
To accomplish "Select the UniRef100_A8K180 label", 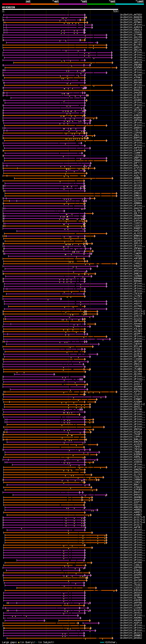I will [x=131, y=301].
